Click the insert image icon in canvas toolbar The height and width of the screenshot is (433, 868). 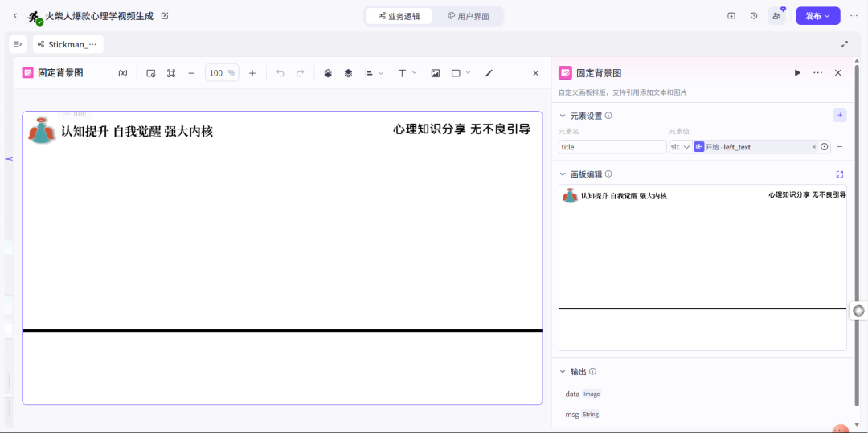click(436, 73)
